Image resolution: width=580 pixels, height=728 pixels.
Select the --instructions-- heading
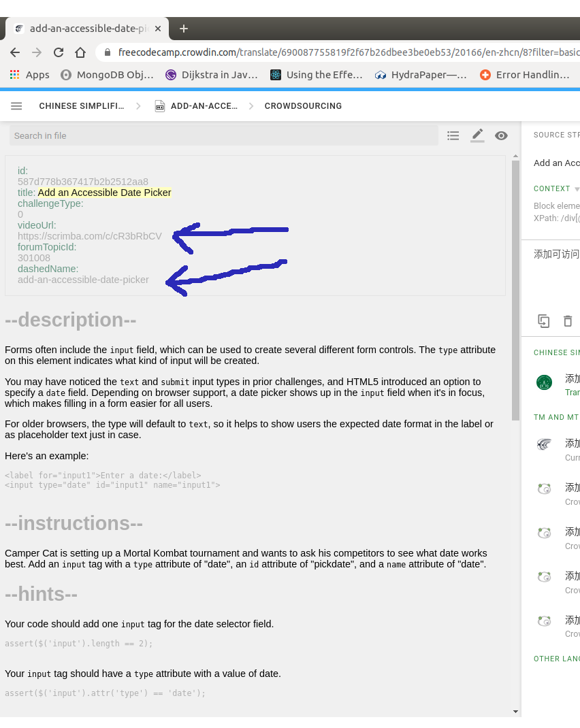(x=74, y=523)
